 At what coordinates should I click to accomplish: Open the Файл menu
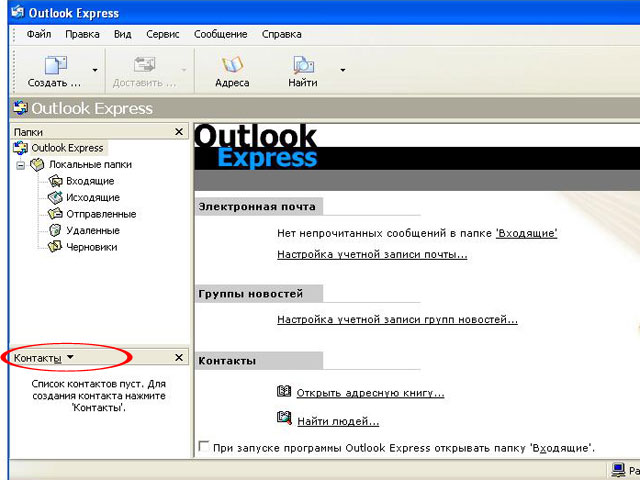pyautogui.click(x=39, y=34)
